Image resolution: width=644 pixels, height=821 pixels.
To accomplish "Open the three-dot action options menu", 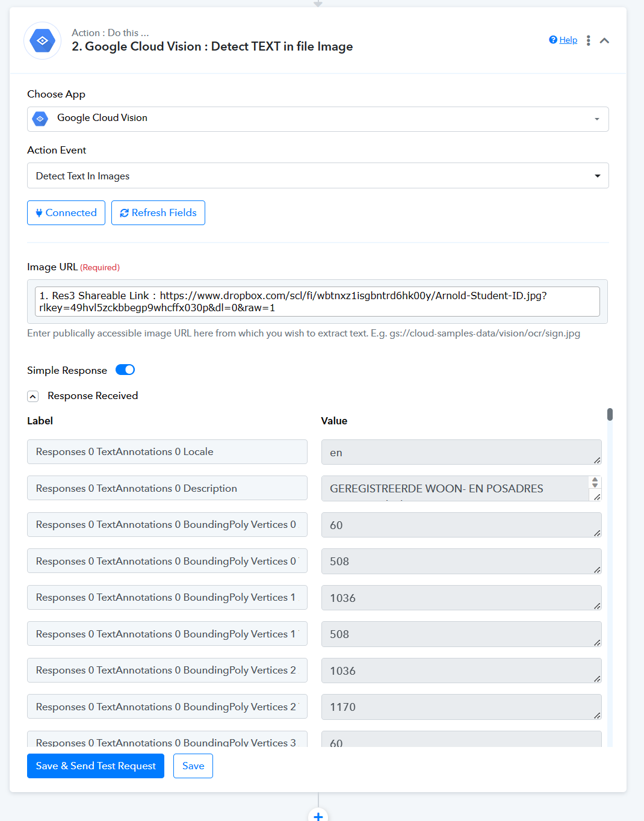I will click(588, 40).
